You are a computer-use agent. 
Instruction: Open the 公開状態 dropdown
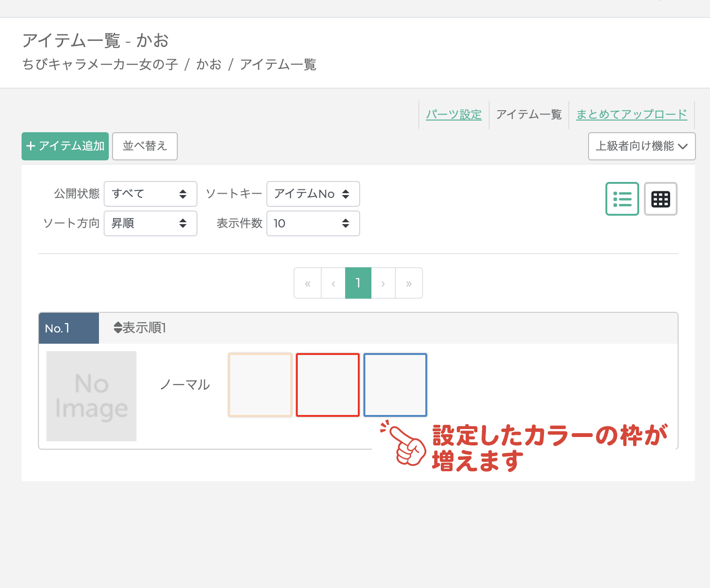[x=150, y=194]
